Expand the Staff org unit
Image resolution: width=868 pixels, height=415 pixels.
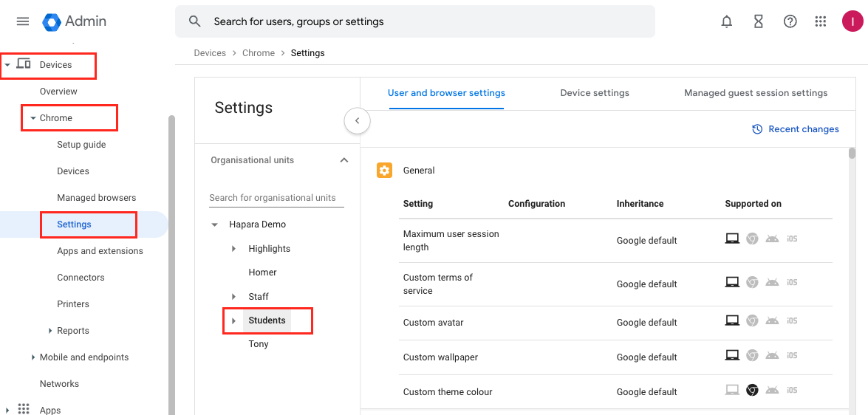[x=234, y=297]
